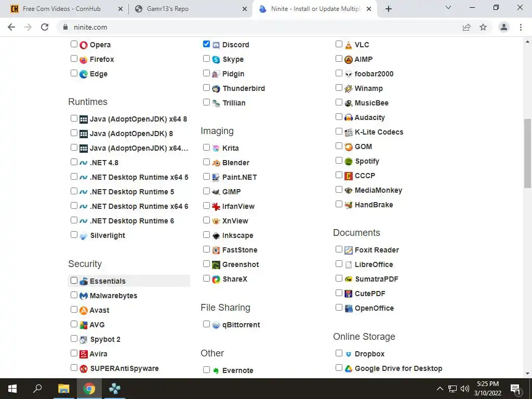532x399 pixels.
Task: Click the IrfanView red icon
Action: [216, 206]
